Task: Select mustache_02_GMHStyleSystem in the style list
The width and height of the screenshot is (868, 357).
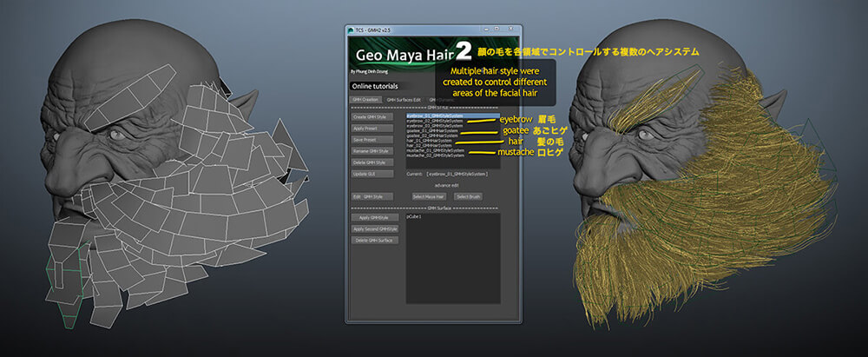Action: coord(453,155)
